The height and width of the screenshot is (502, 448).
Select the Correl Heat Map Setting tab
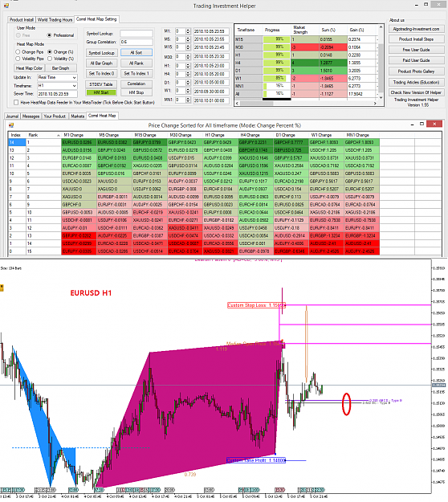[96, 19]
